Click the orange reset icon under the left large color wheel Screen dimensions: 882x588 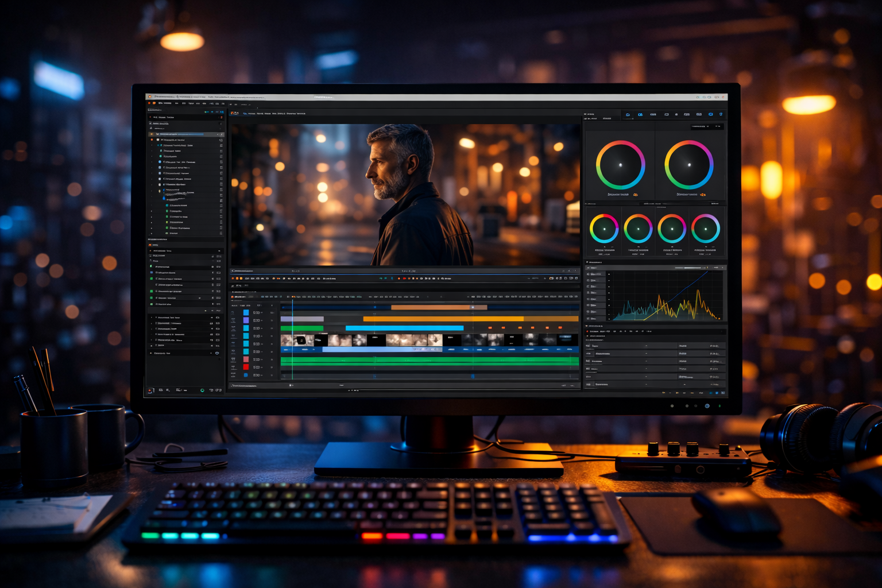point(635,195)
